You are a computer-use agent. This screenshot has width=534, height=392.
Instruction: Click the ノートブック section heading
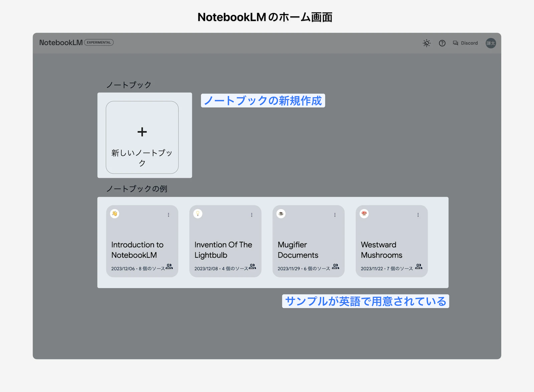pyautogui.click(x=129, y=85)
